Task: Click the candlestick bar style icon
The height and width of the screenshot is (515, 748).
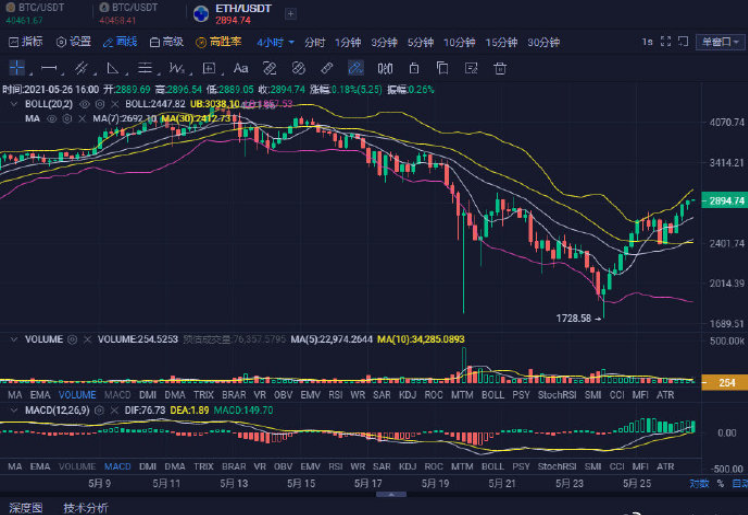Action: click(385, 69)
